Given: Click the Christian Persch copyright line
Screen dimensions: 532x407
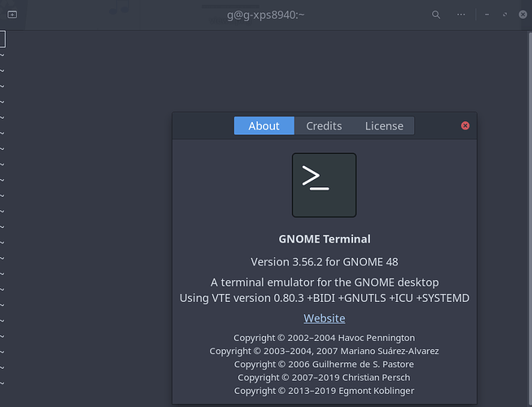Looking at the screenshot, I should pyautogui.click(x=325, y=378).
